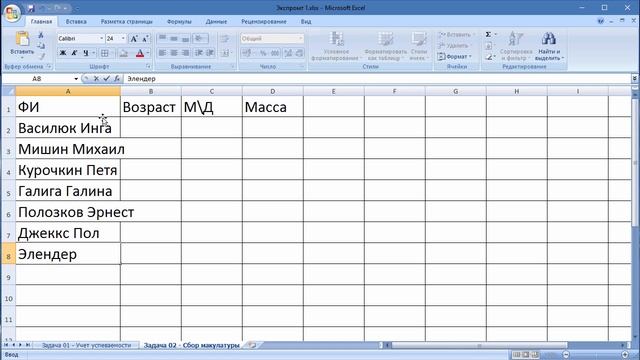Expand the Font (Шрифт) group dialog launcher

(x=148, y=66)
